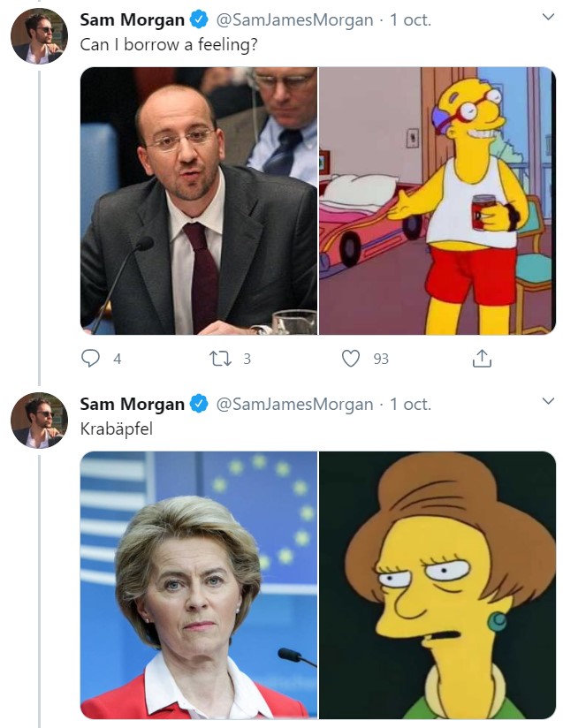Like the "Can I borrow a feeling?" tweet

351,359
